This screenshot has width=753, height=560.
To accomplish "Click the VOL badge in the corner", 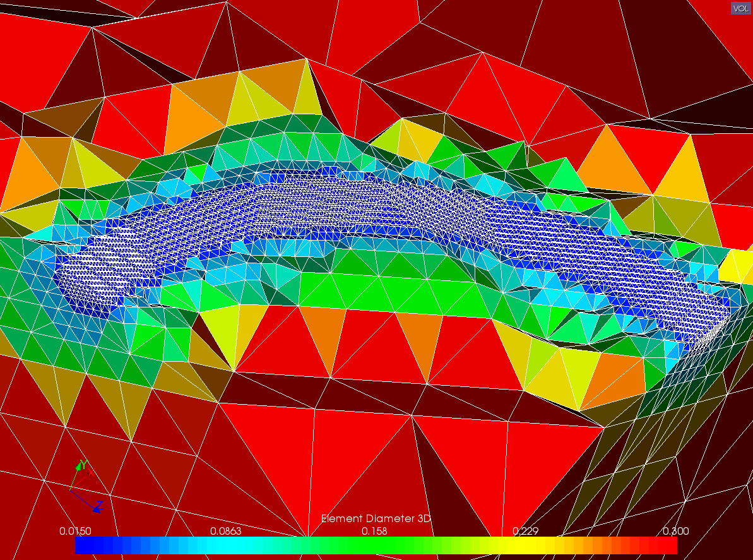I will pos(740,8).
